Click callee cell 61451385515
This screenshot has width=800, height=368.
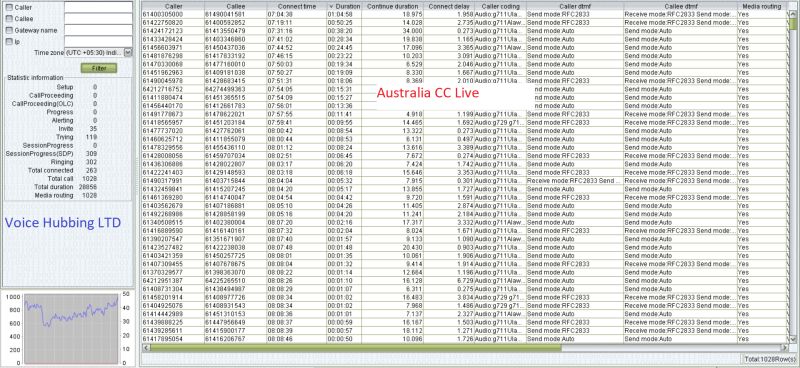235,96
